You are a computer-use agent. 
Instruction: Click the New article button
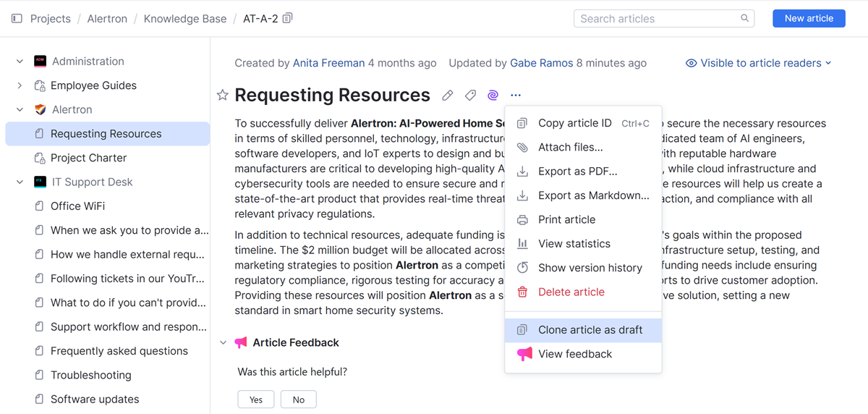pyautogui.click(x=809, y=18)
